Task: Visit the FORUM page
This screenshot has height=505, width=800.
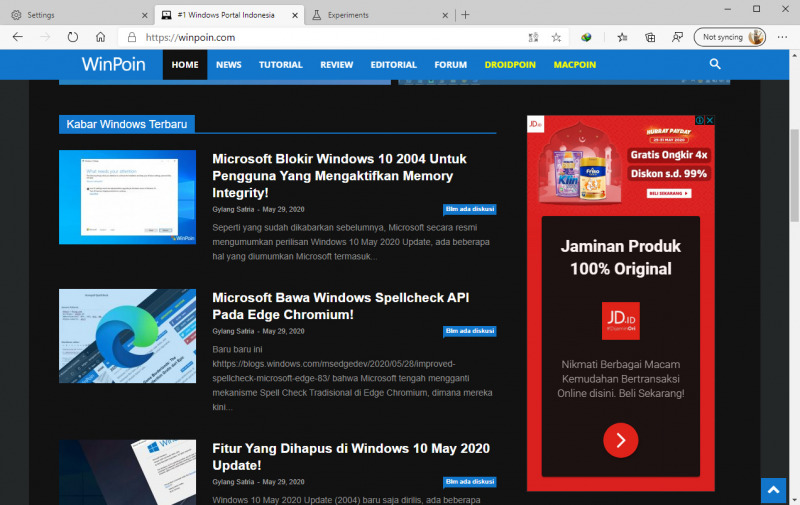Action: point(451,65)
